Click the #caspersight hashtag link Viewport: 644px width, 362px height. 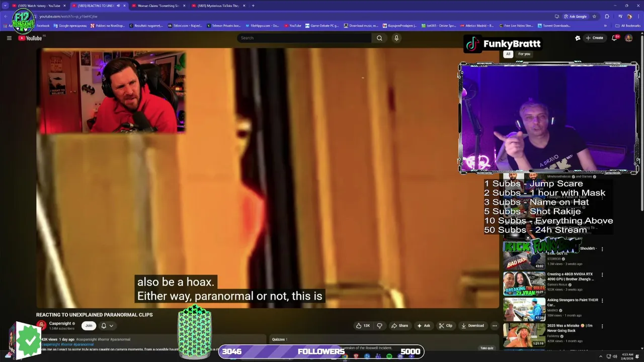point(86,339)
